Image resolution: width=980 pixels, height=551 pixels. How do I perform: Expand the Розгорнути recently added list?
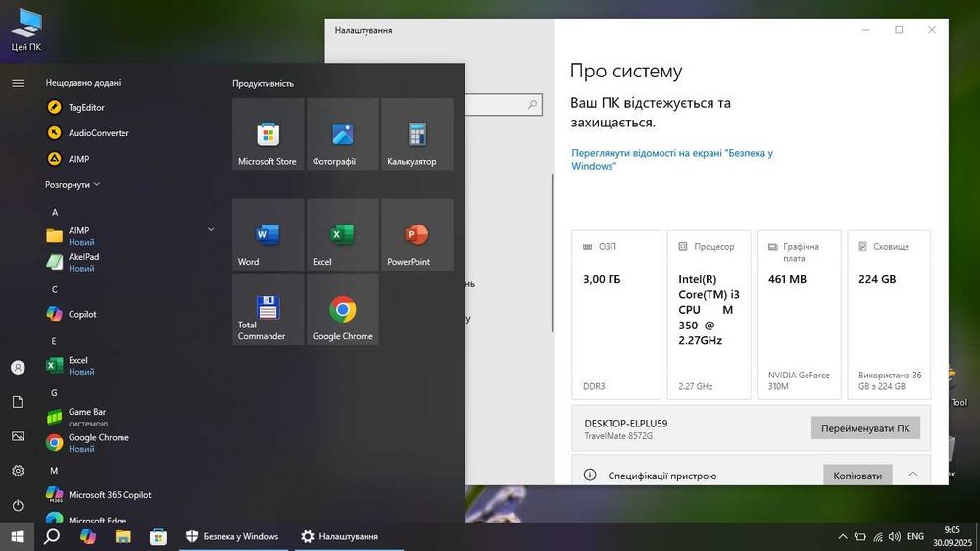[73, 185]
